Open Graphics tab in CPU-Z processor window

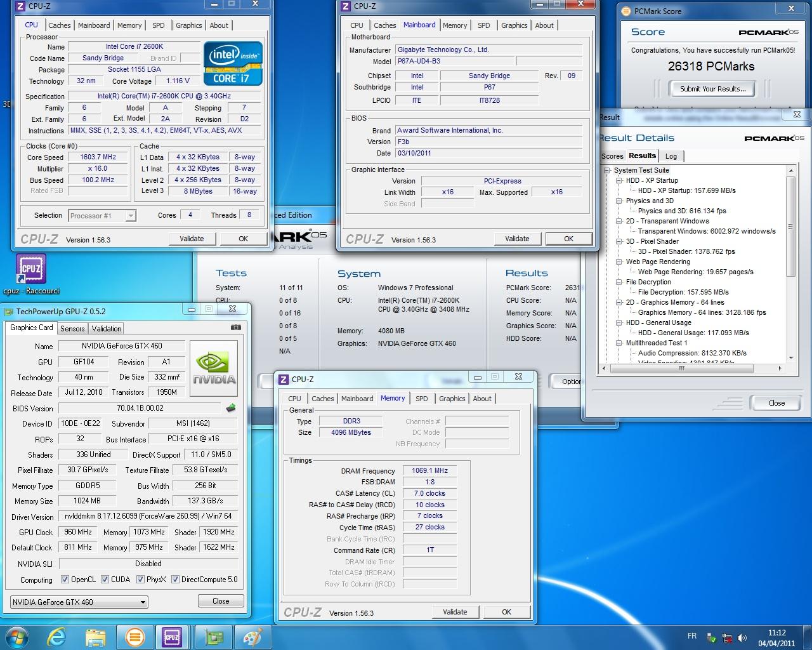pyautogui.click(x=189, y=25)
